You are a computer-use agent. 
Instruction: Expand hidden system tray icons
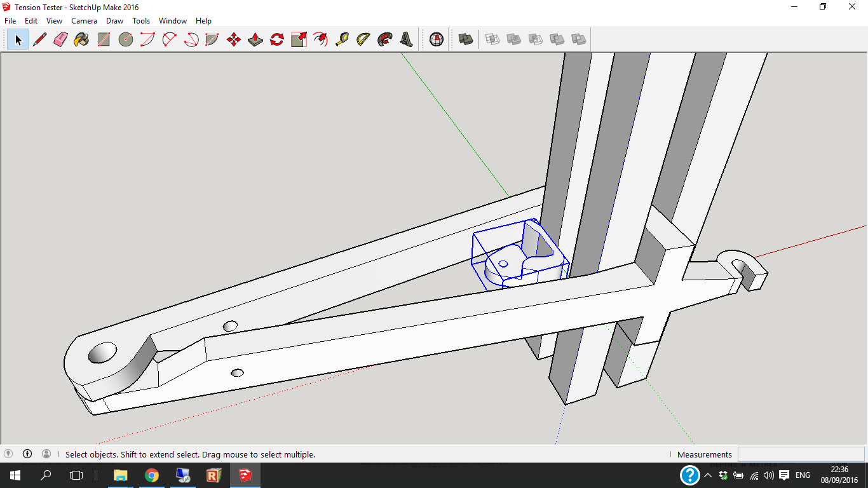tap(708, 475)
